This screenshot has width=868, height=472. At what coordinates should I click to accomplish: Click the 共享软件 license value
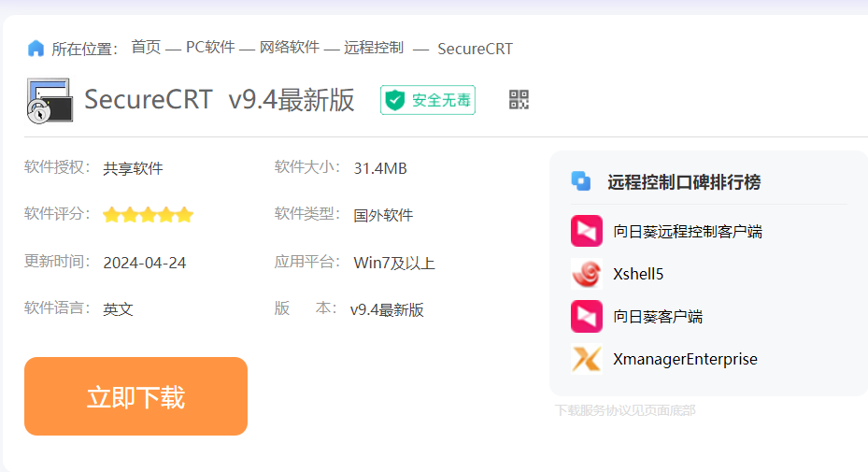tap(133, 168)
